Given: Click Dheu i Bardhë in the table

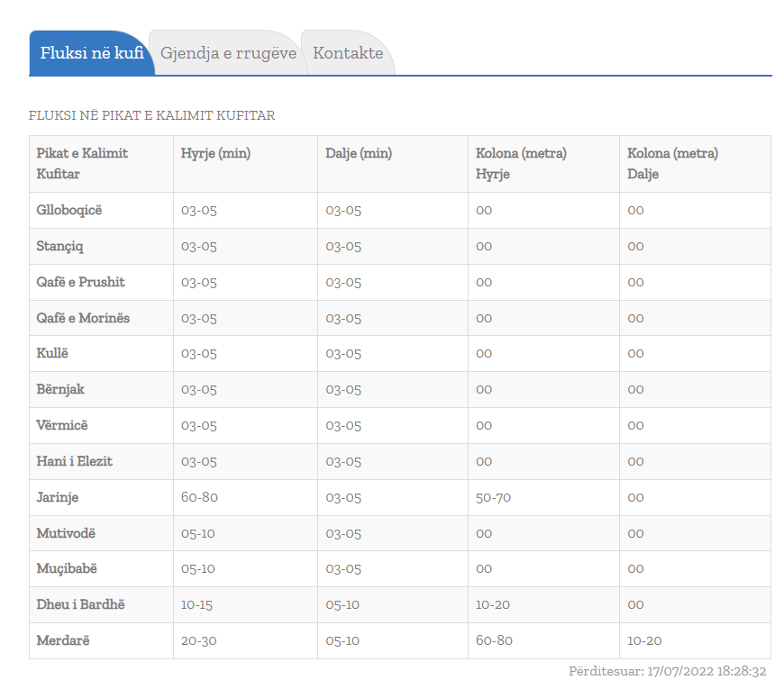Looking at the screenshot, I should coord(80,604).
